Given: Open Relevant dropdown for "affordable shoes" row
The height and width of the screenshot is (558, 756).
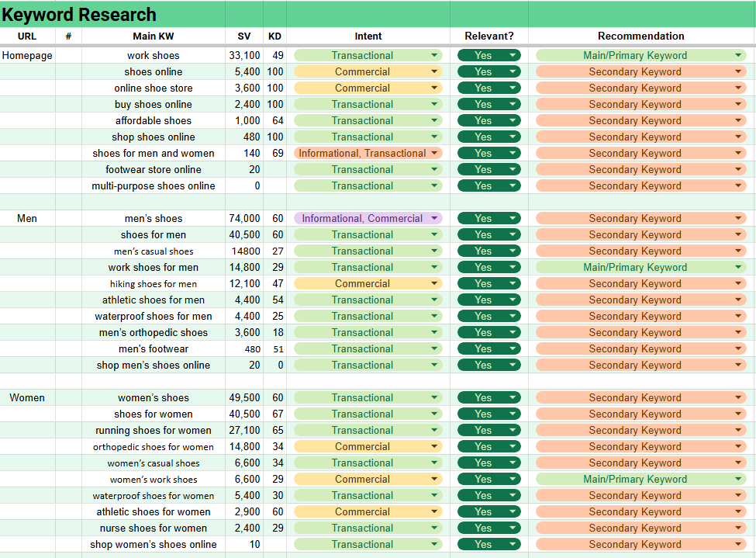Looking at the screenshot, I should pyautogui.click(x=513, y=120).
